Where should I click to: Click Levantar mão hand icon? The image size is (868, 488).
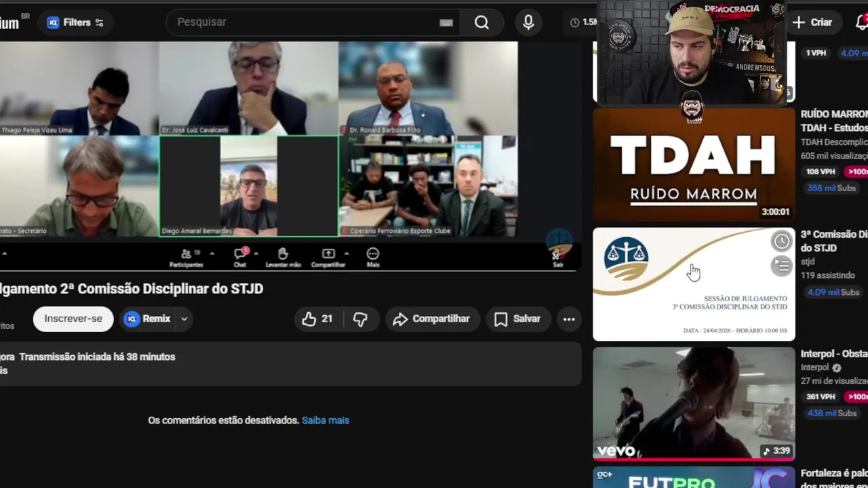pos(283,257)
